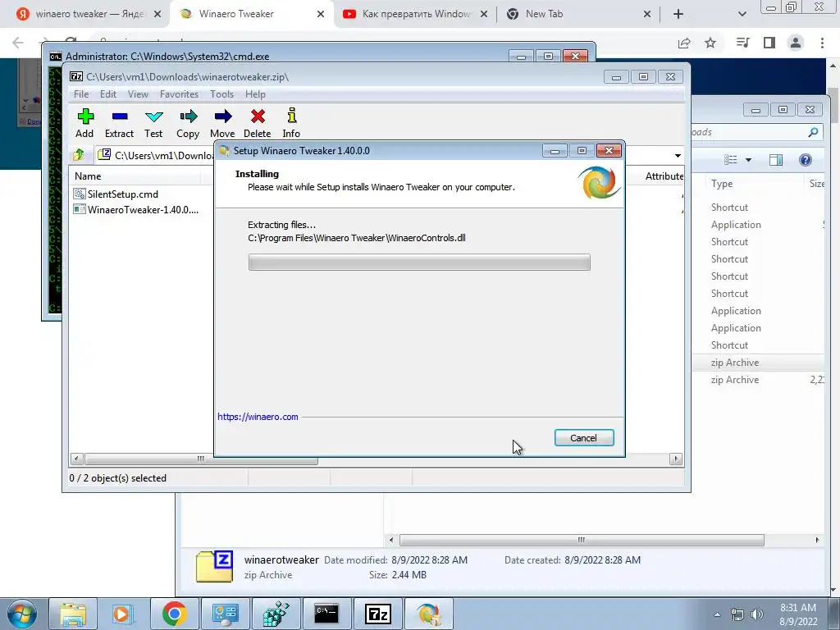840x630 pixels.
Task: Expand the 7-Zip address path dropdown
Action: 678,155
